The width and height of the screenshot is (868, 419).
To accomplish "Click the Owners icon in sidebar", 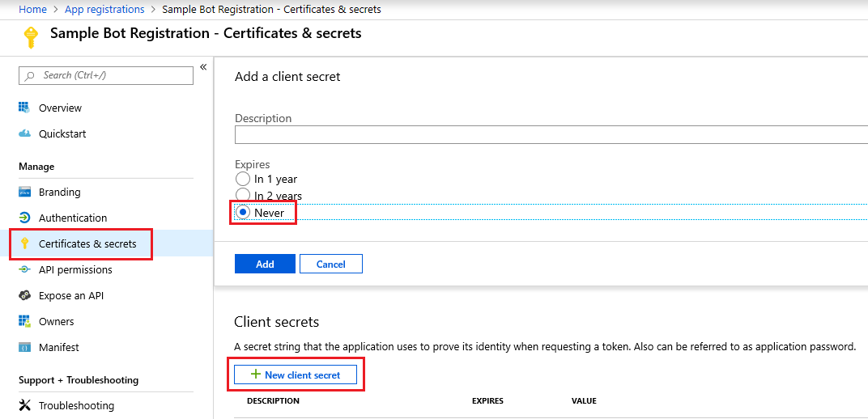I will (x=24, y=321).
